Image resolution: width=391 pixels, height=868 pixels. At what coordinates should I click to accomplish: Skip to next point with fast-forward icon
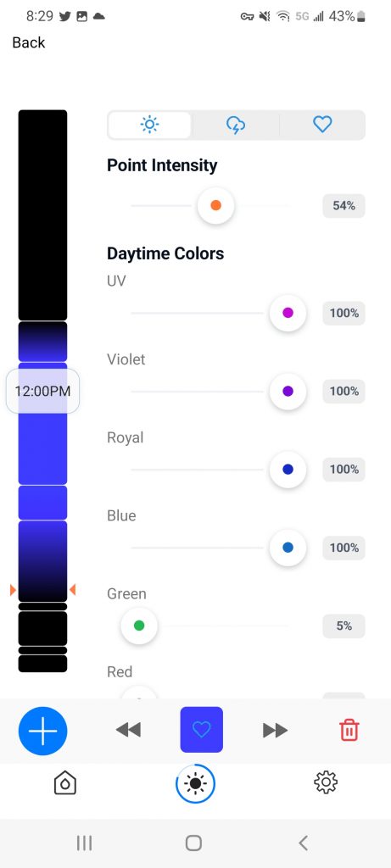tap(276, 731)
